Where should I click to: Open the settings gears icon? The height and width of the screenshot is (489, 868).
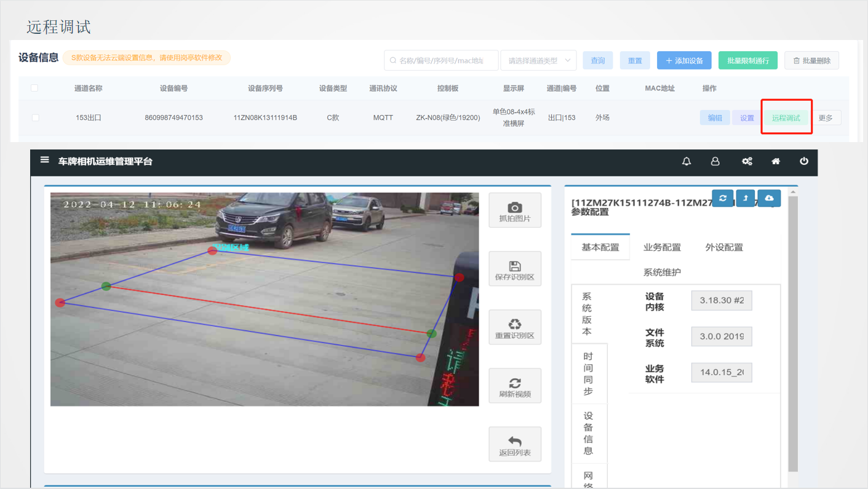coord(747,161)
